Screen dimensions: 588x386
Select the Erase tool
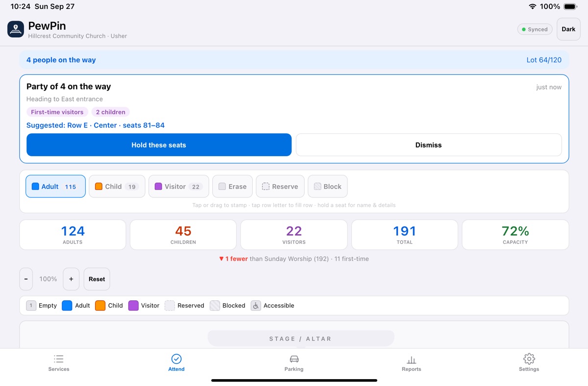[x=233, y=187]
